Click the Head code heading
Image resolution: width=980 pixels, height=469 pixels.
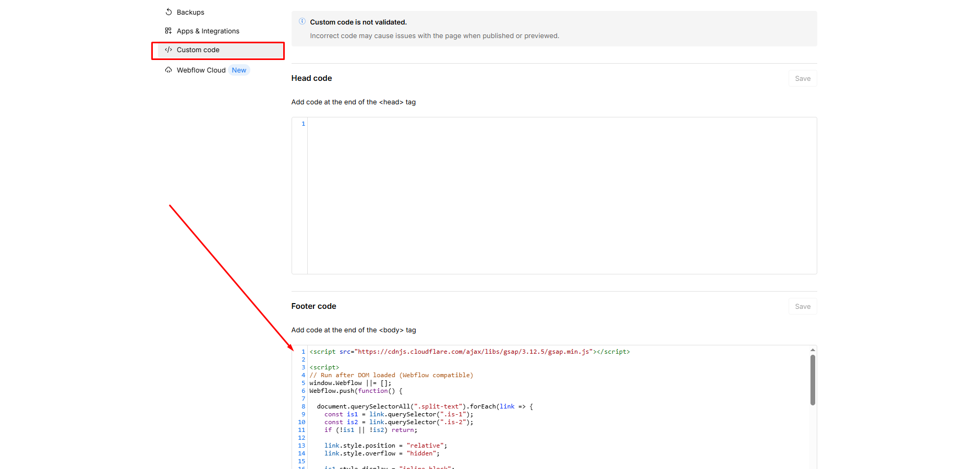[311, 78]
